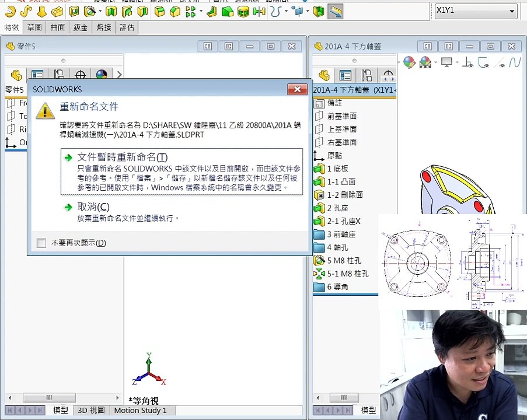Open ConfigurationManager tab in 201A-4 window
This screenshot has height=420, width=527.
[367, 75]
